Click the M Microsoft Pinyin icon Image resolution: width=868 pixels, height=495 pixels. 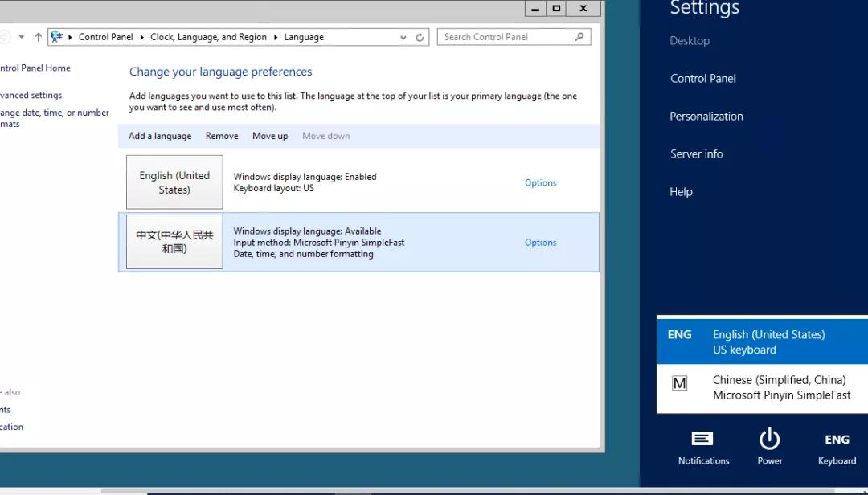[x=679, y=383]
